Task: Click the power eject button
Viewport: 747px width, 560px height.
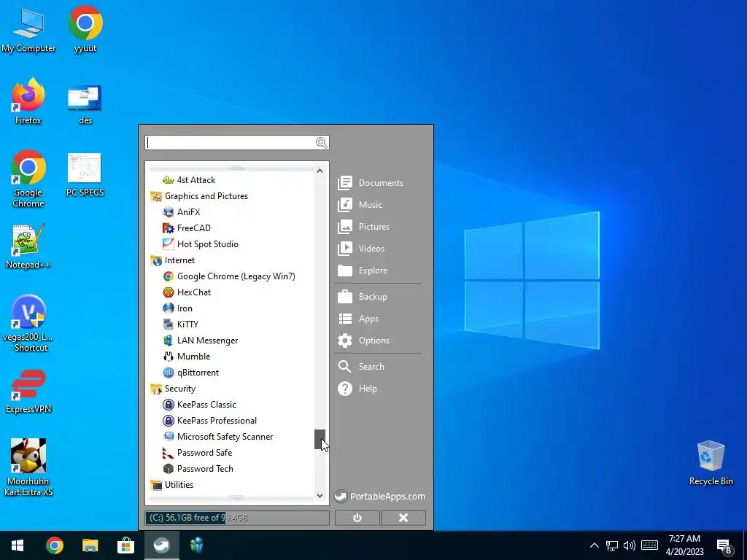Action: (357, 518)
